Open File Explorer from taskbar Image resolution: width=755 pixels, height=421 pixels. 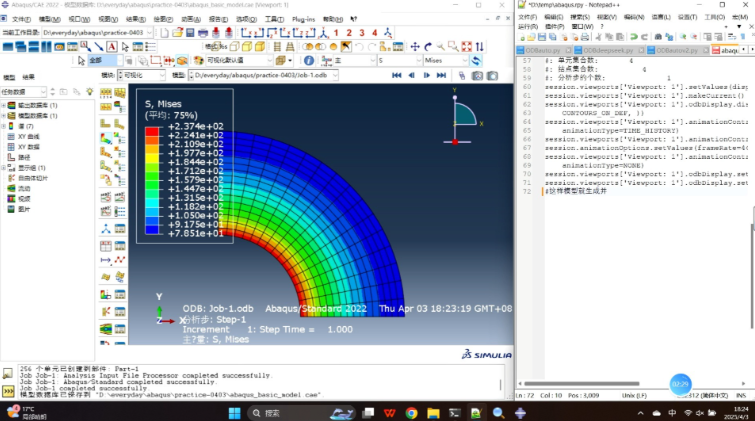pyautogui.click(x=433, y=413)
